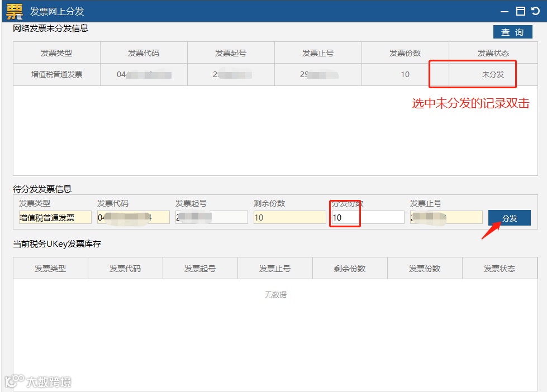Edit the 分发份数 input field
This screenshot has height=392, width=547.
point(368,218)
